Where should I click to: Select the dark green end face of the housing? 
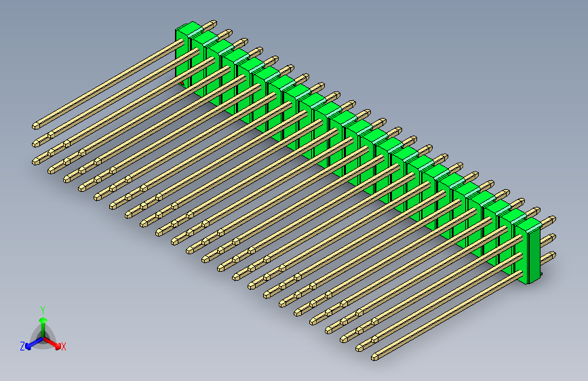[534, 255]
